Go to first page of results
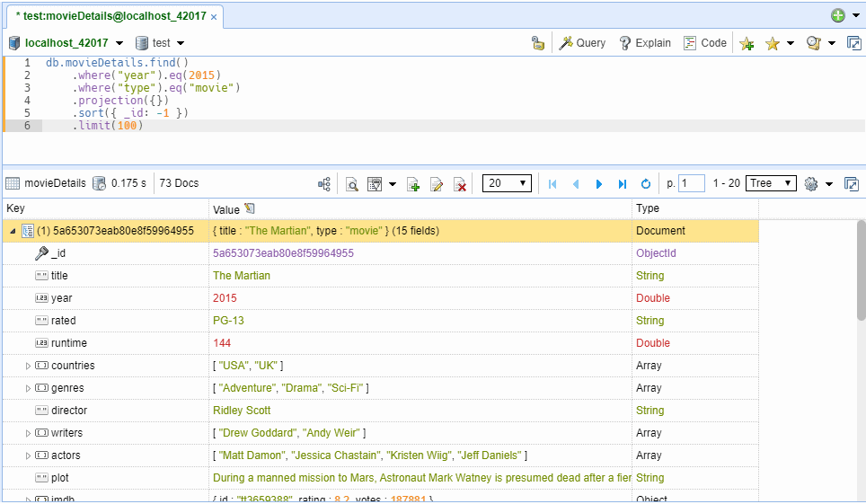This screenshot has width=866, height=504. pyautogui.click(x=552, y=184)
